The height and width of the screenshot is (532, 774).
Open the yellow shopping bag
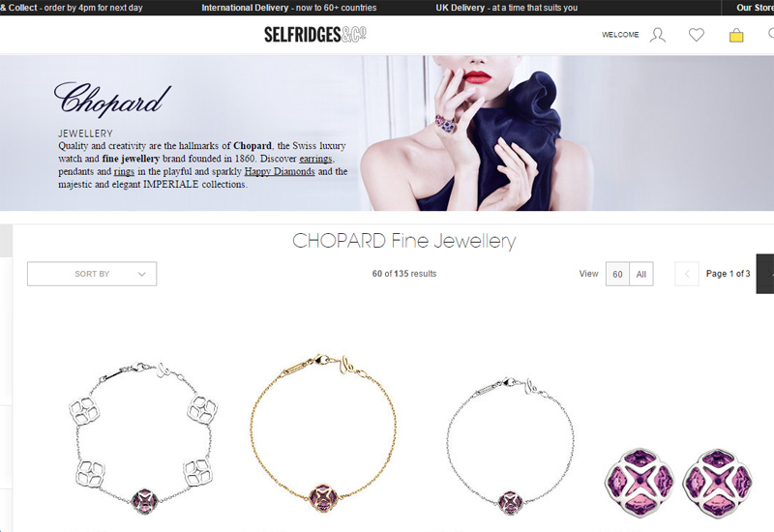pos(736,36)
